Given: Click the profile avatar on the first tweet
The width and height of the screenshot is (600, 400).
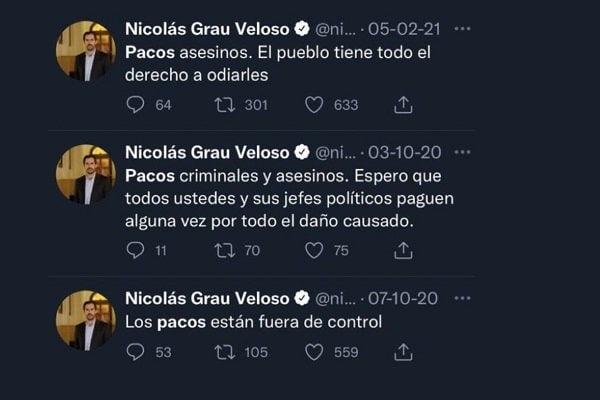Looking at the screenshot, I should coord(85,50).
